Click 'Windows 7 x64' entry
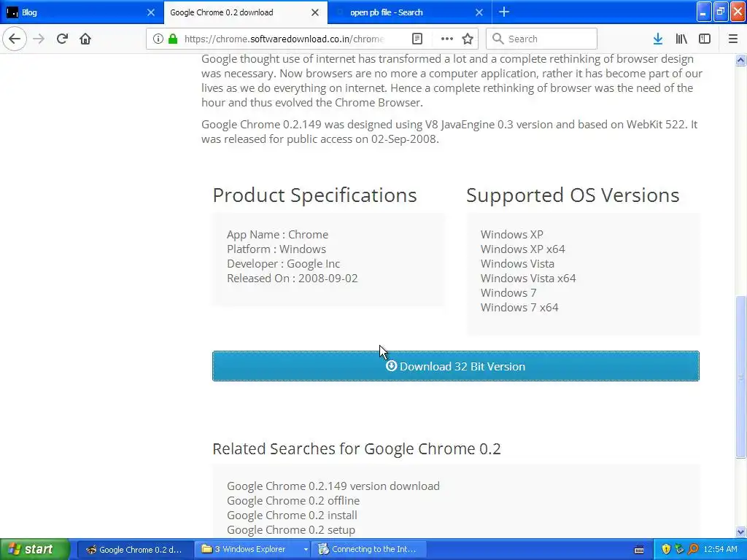This screenshot has width=747, height=560. click(519, 307)
